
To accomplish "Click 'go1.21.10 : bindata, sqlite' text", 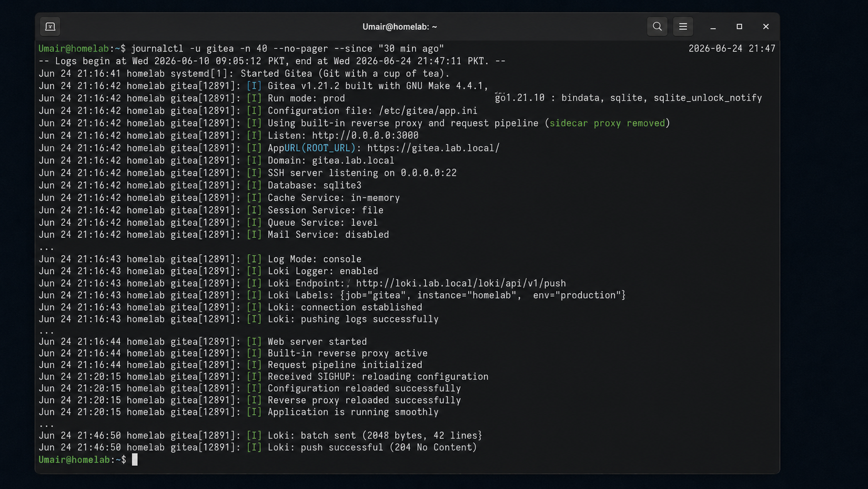I will (x=628, y=98).
